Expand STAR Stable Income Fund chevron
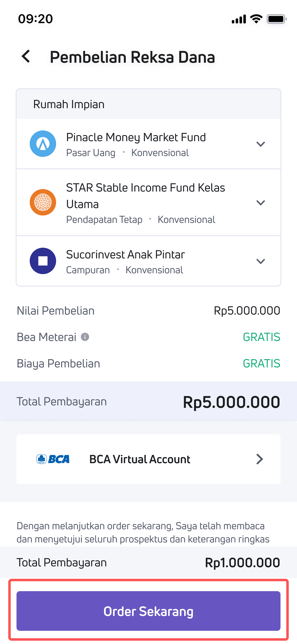Viewport: 297px width, 644px height. point(260,202)
